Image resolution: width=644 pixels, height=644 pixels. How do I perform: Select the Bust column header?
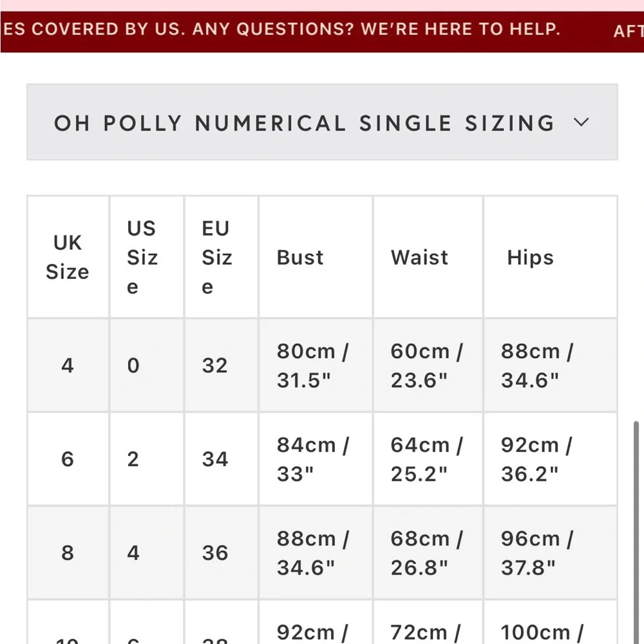coord(300,257)
